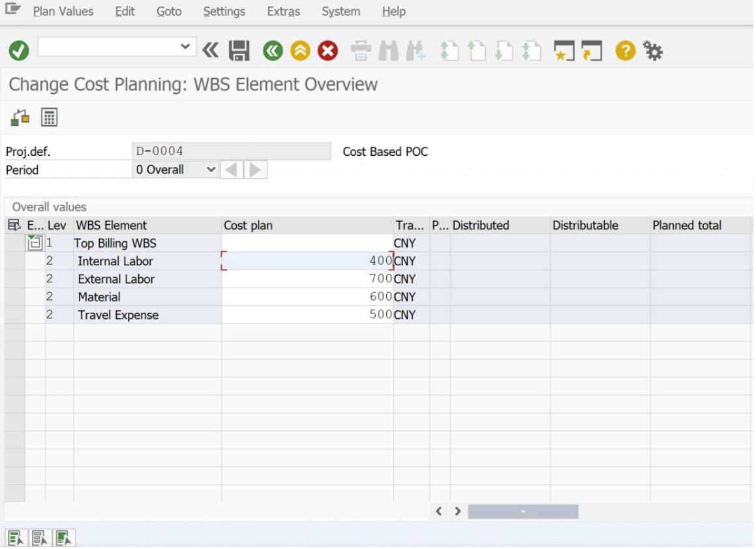Select the Travel Expense WBS element
This screenshot has width=756, height=549.
118,315
